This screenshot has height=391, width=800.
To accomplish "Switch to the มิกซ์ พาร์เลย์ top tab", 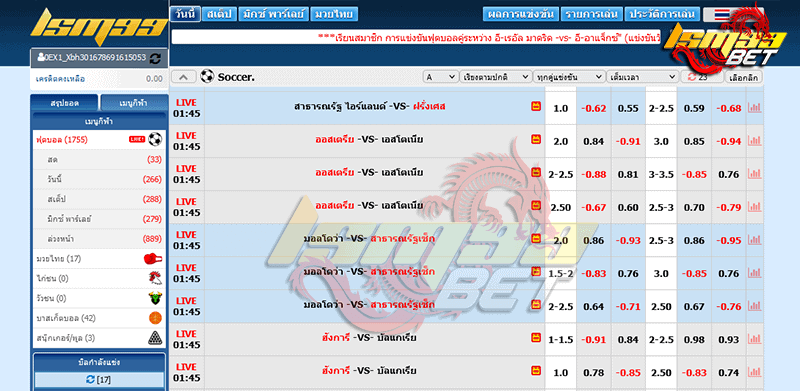I will (x=273, y=14).
